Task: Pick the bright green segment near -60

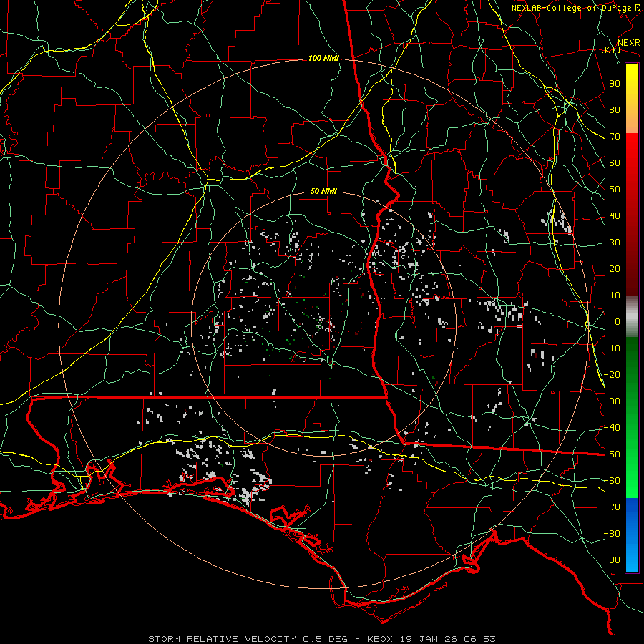Action: (632, 481)
